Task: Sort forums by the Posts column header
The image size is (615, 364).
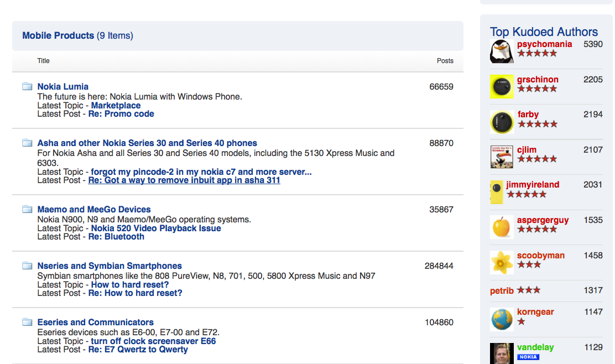Action: [x=445, y=61]
